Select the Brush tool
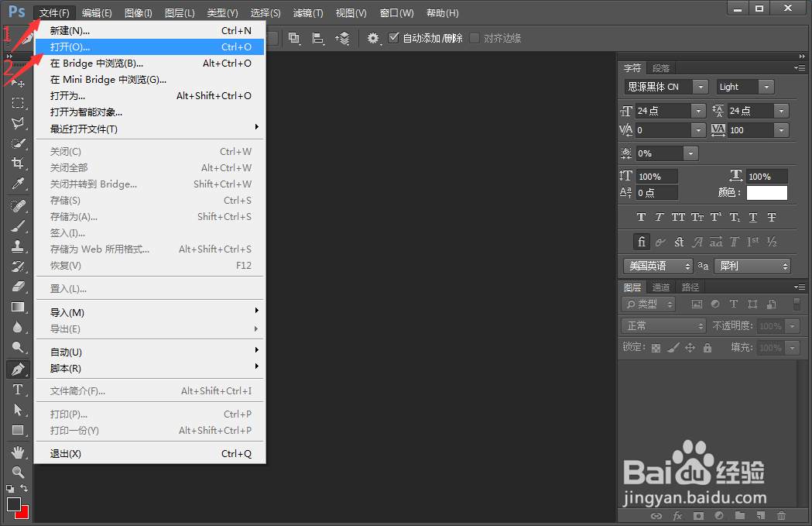The width and height of the screenshot is (812, 526). 18,226
